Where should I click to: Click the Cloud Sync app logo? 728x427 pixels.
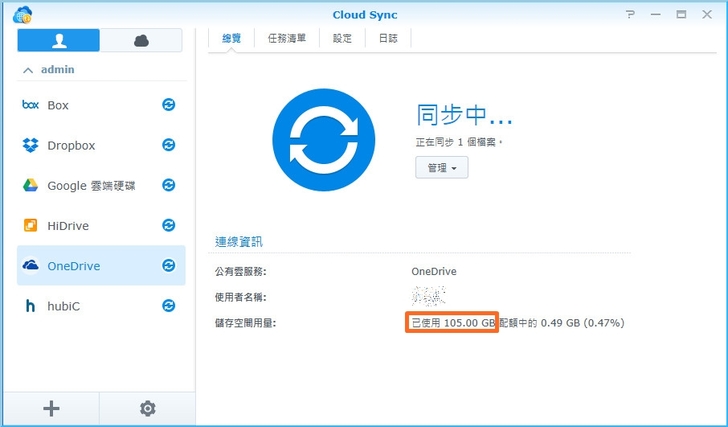click(22, 14)
